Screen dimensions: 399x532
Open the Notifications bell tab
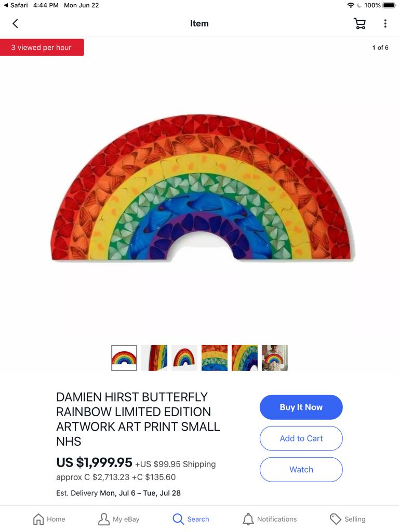click(x=270, y=519)
